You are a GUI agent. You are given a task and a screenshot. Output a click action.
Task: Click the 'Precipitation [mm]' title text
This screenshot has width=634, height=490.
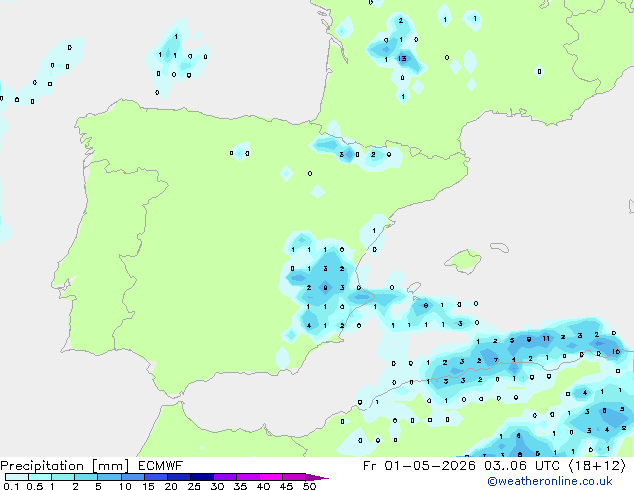[x=64, y=466]
